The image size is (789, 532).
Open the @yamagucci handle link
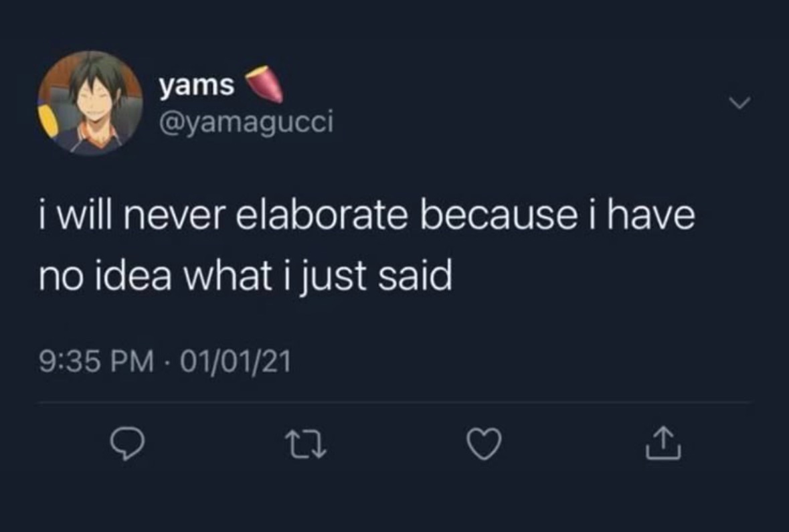tap(245, 122)
